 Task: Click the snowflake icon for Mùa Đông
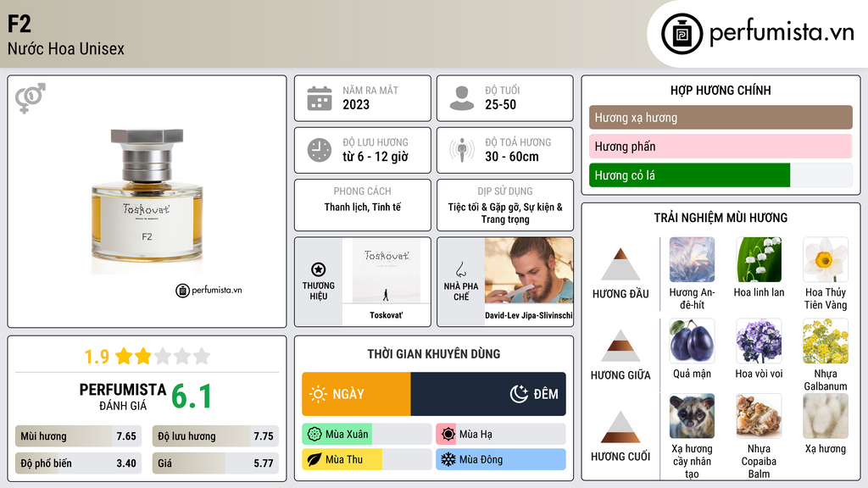448,459
